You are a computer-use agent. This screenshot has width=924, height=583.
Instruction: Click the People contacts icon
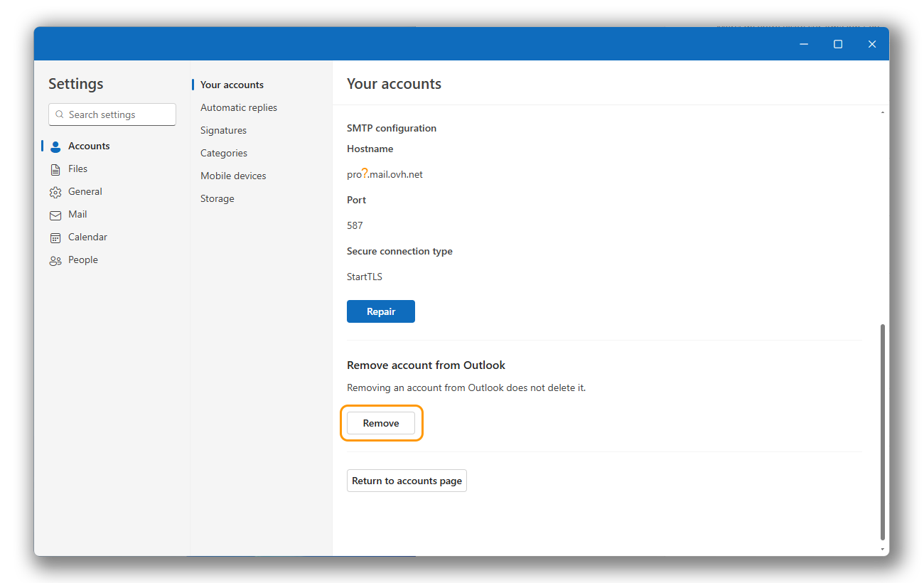click(x=55, y=260)
